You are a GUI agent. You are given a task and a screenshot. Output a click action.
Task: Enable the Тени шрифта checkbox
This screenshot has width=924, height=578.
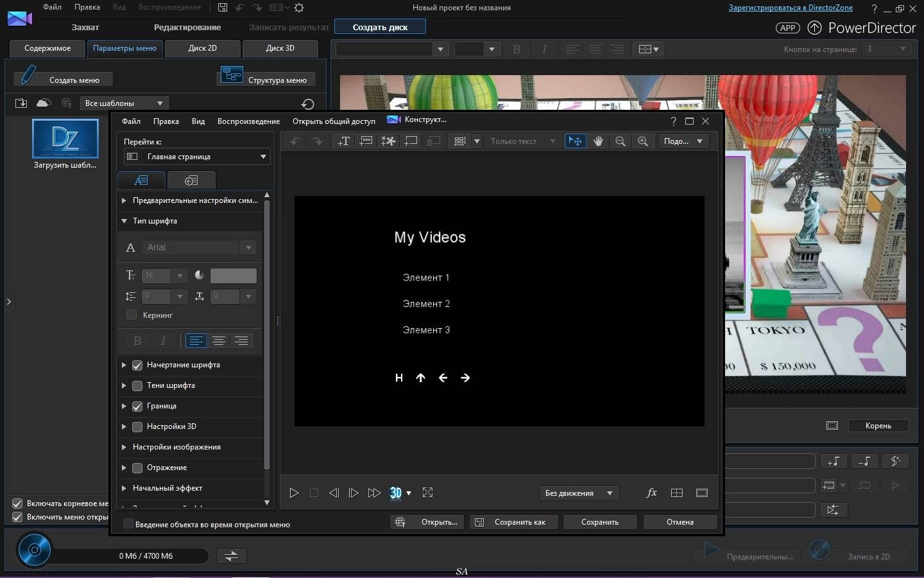(137, 386)
